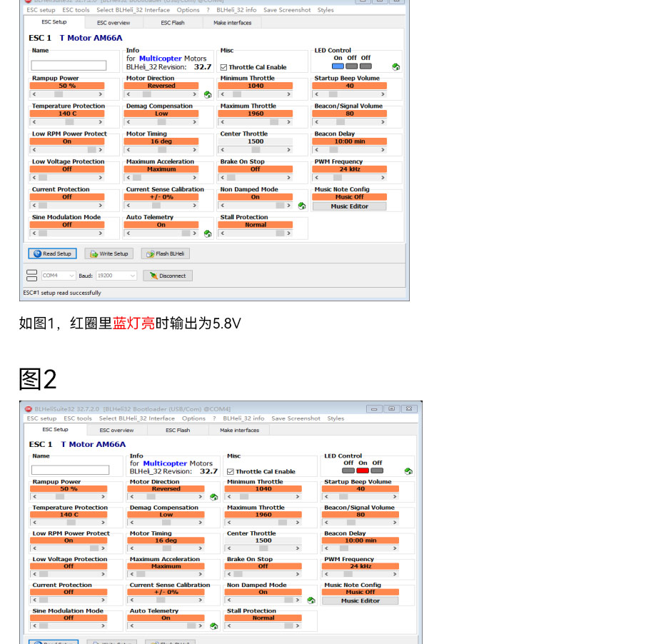
Task: Open Styles menu in 图2 window
Action: click(x=335, y=418)
